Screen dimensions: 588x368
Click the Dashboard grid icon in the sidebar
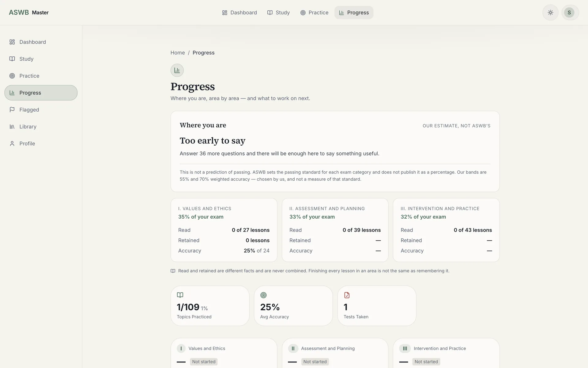tap(12, 42)
